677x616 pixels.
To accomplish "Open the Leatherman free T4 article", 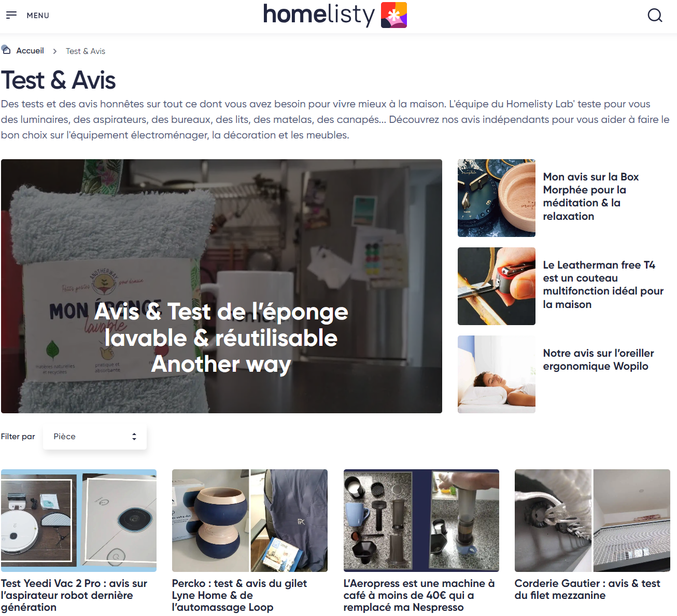I will (603, 285).
